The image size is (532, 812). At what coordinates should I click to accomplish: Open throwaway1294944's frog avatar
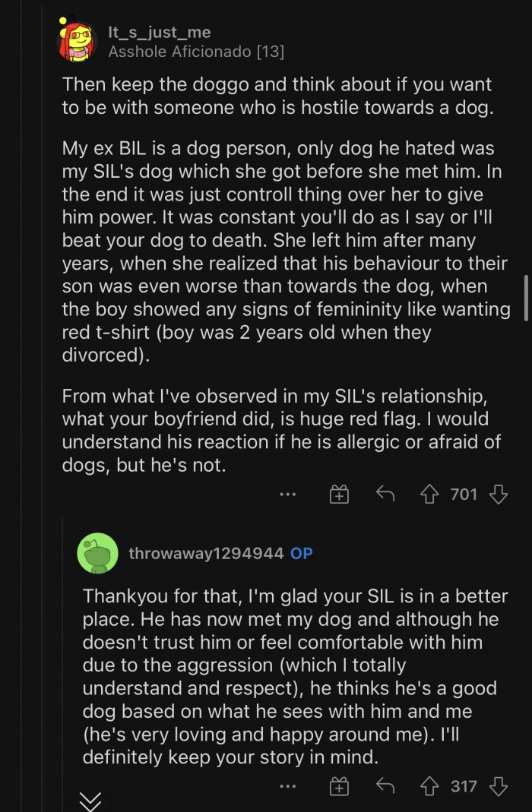(x=98, y=553)
